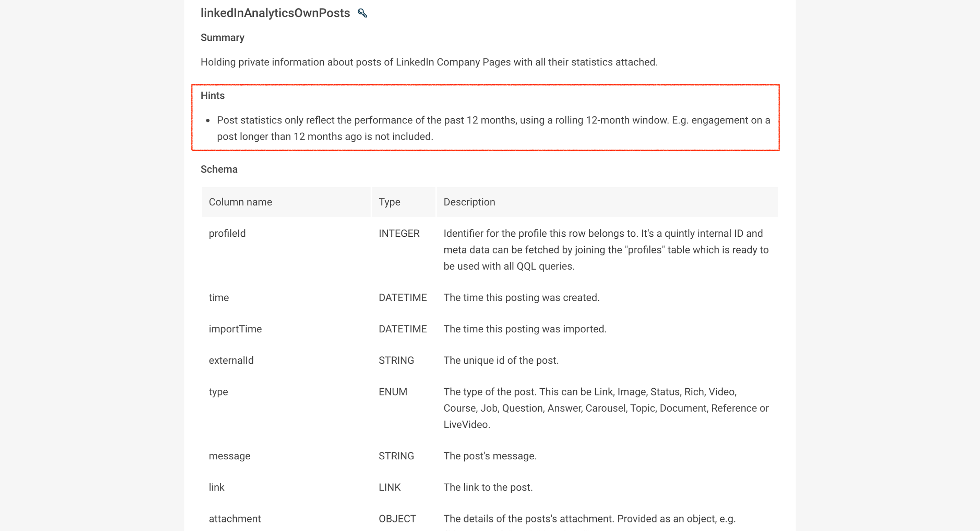The image size is (980, 531).
Task: Select the INTEGER type cell
Action: point(399,233)
